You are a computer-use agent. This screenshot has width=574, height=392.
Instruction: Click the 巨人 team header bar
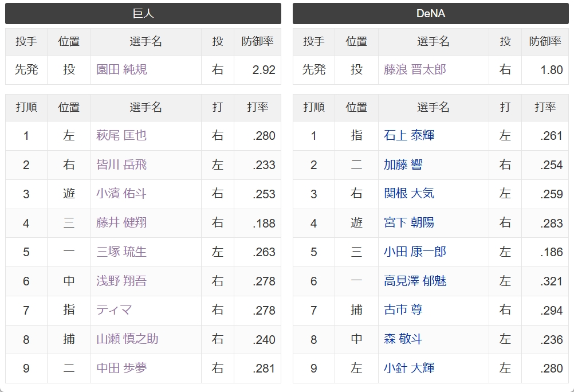(x=143, y=14)
